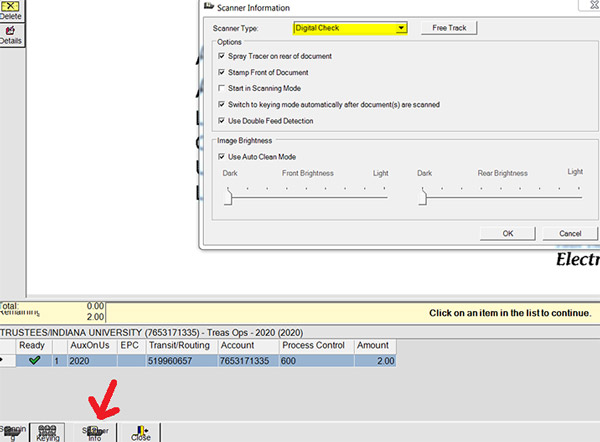Click the Delete toolbar icon
Image resolution: width=600 pixels, height=442 pixels.
pyautogui.click(x=12, y=6)
